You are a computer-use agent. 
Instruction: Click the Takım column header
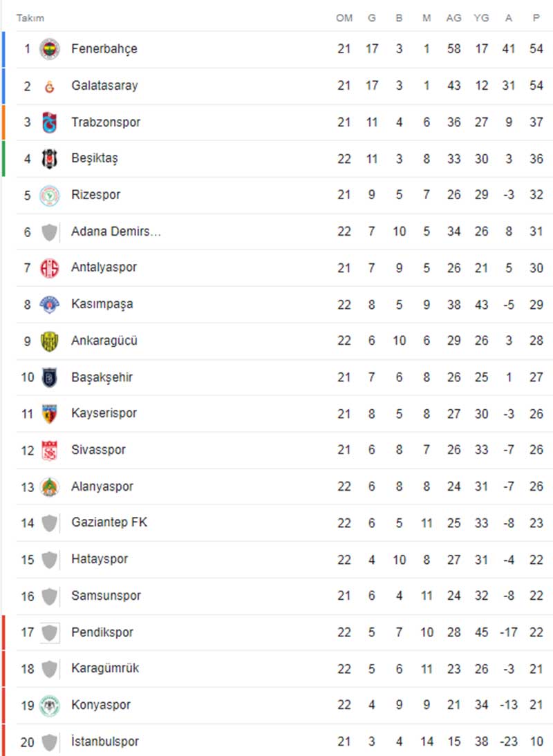(30, 18)
